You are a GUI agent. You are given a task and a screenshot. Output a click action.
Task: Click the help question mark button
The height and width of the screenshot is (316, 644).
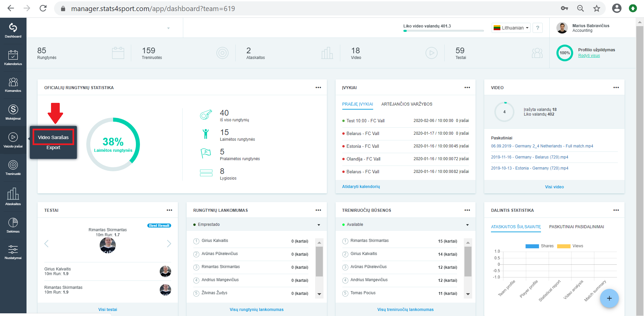[538, 28]
